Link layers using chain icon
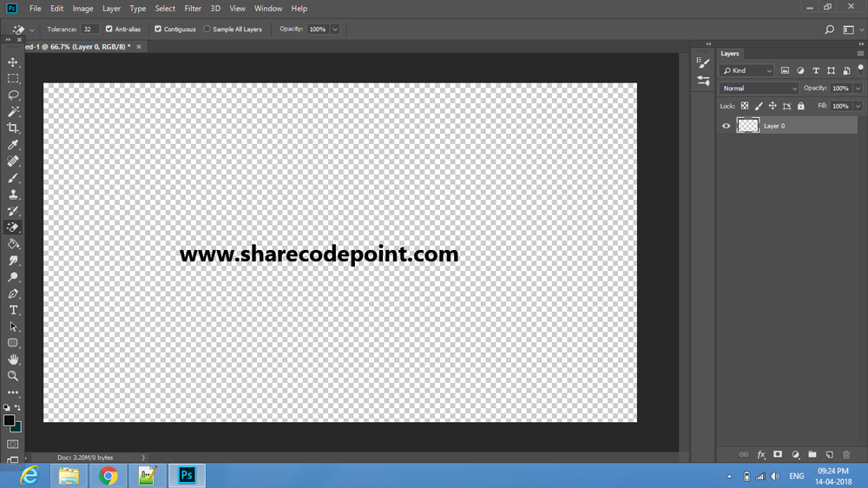 pyautogui.click(x=744, y=455)
